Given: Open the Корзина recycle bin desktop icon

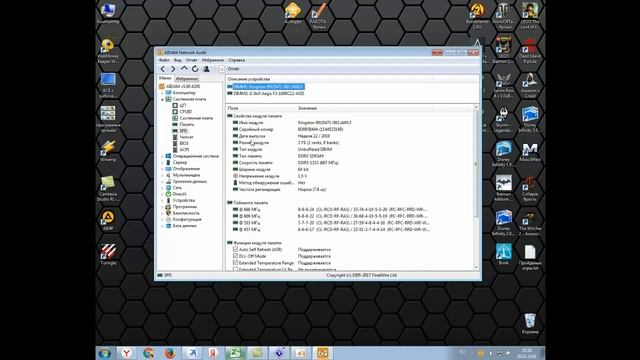Looking at the screenshot, I should pos(530,324).
